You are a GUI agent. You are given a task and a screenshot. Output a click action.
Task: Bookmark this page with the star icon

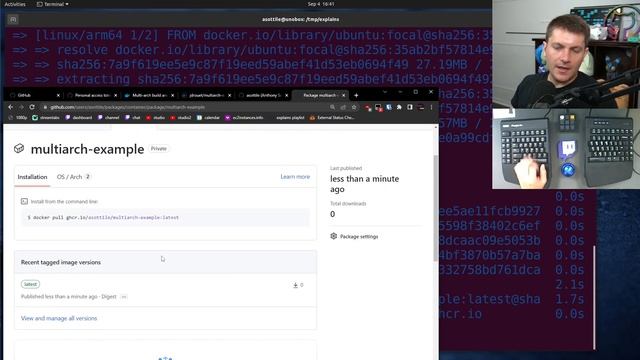pos(354,107)
